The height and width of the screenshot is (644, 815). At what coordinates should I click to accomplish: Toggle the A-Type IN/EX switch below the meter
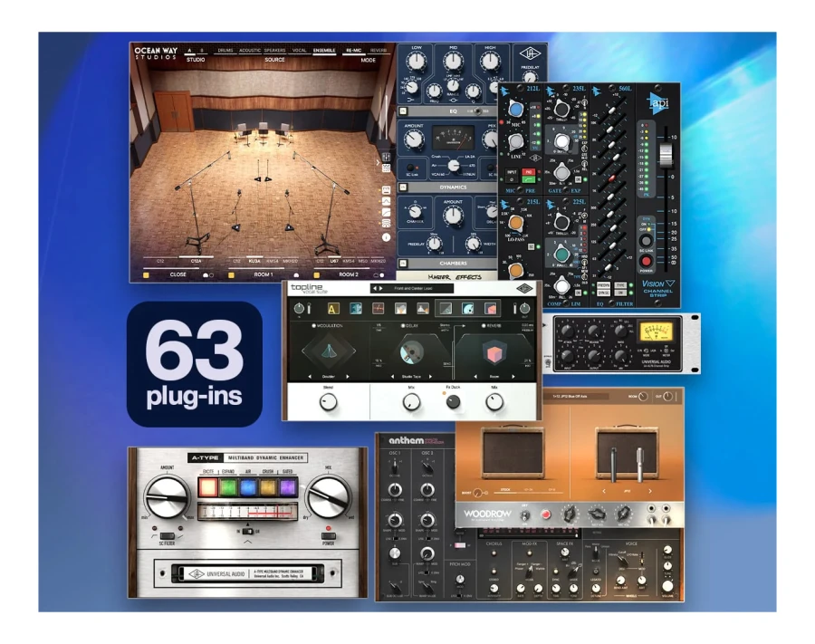[248, 531]
